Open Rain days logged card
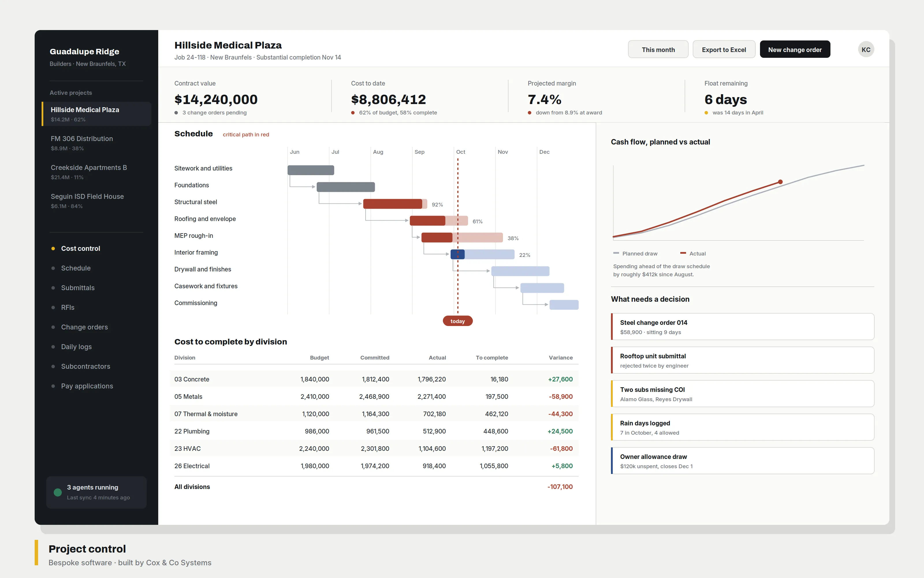924x578 pixels. pyautogui.click(x=742, y=427)
